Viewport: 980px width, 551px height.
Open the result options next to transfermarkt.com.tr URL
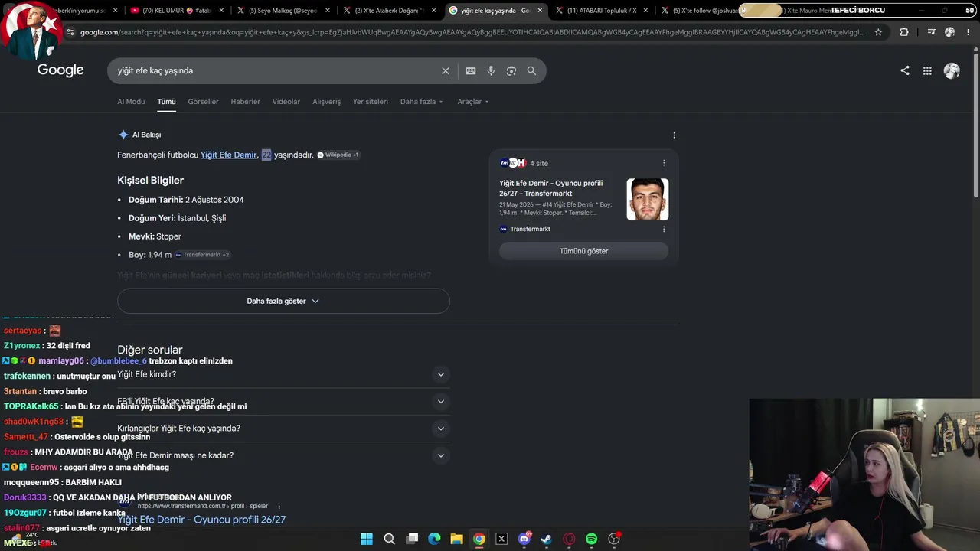point(279,506)
